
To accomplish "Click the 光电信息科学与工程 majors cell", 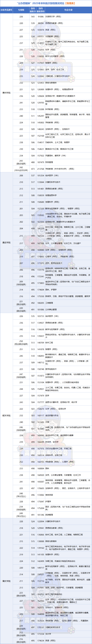I will [68, 215].
